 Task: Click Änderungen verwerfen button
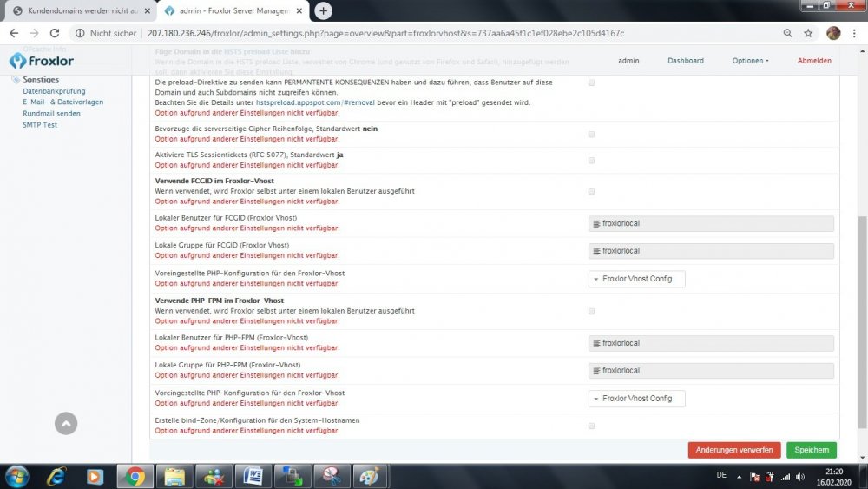pyautogui.click(x=733, y=450)
